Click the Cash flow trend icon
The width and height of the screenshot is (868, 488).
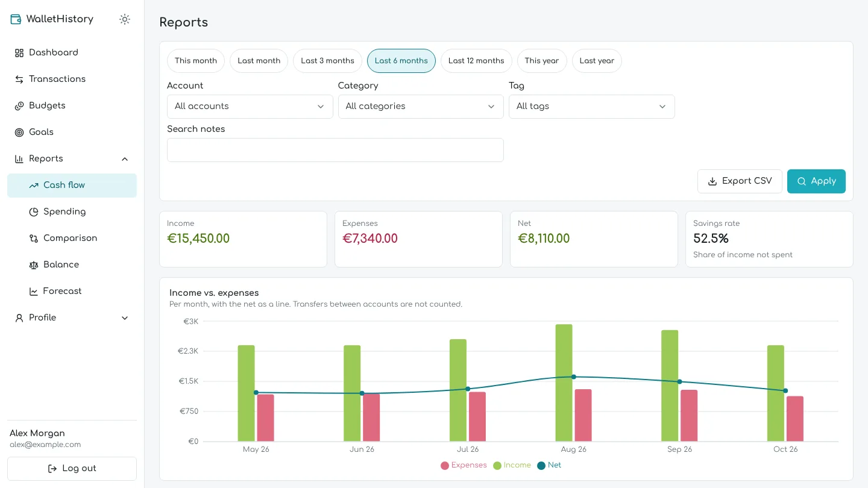[34, 186]
